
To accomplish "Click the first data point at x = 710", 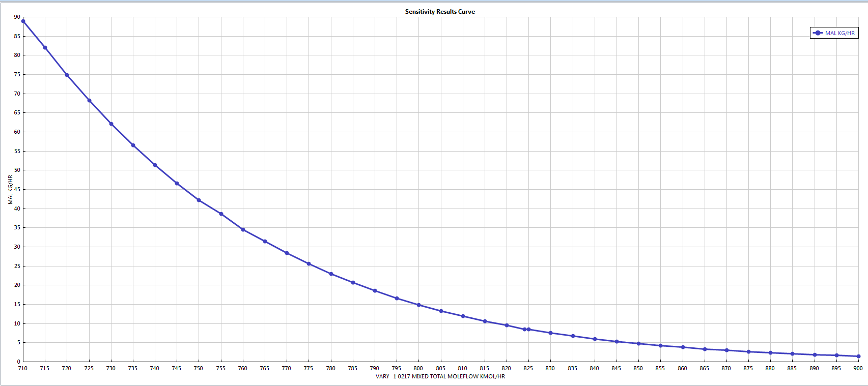I will click(23, 21).
